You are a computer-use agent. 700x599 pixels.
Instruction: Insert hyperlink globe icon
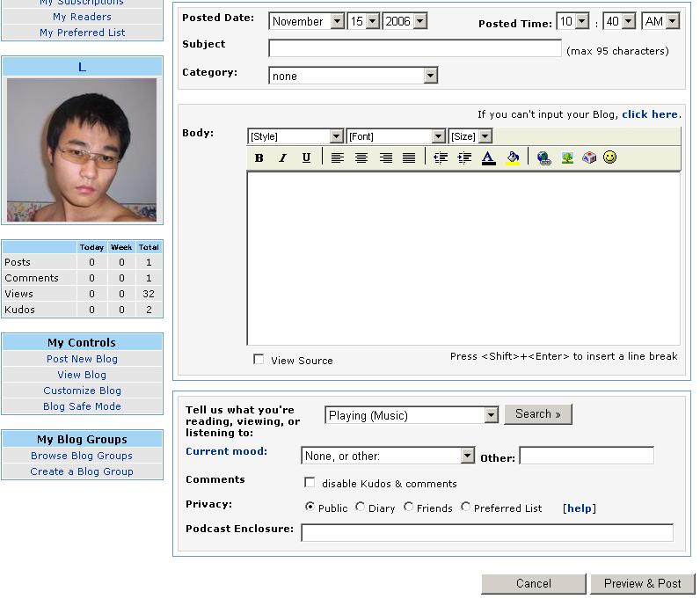click(543, 157)
